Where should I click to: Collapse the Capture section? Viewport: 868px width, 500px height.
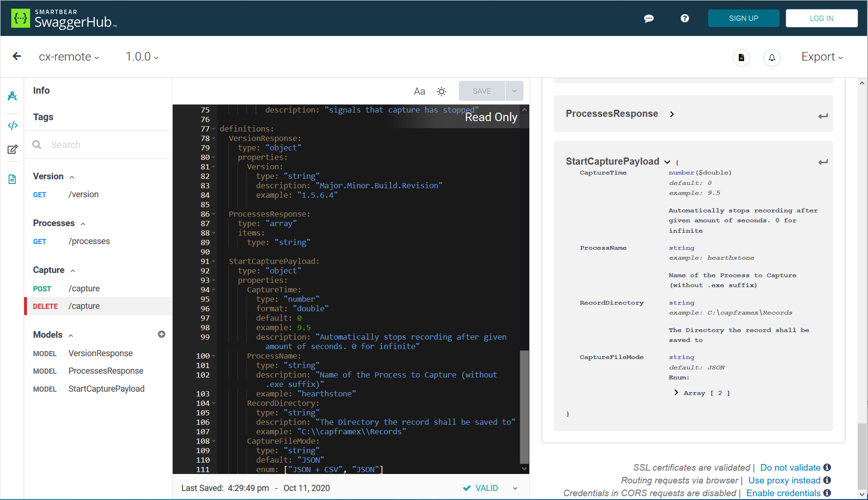(x=73, y=271)
